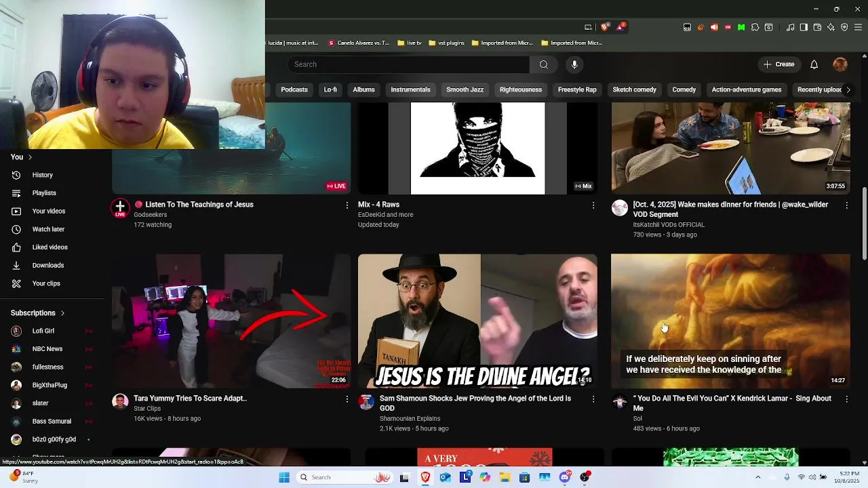Open Bass Samurai subscription
Screen dimensions: 868x488
(52, 421)
